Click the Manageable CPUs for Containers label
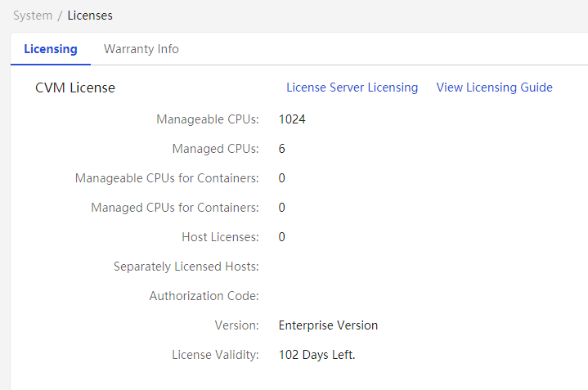This screenshot has width=588, height=390. [167, 178]
